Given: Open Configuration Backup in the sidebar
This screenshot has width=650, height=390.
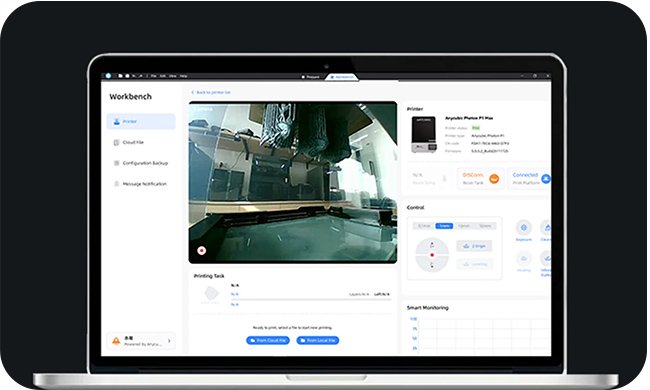Looking at the screenshot, I should [141, 163].
